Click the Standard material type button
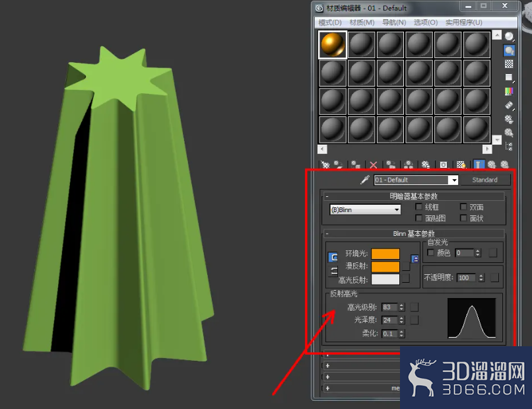Screen dimensions: 532x409 pyautogui.click(x=485, y=180)
